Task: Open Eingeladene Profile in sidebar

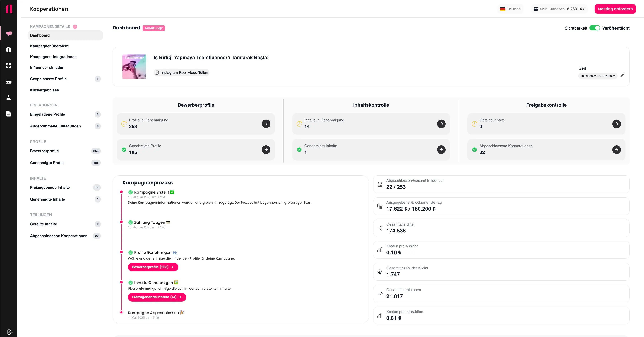Action: [x=66, y=114]
